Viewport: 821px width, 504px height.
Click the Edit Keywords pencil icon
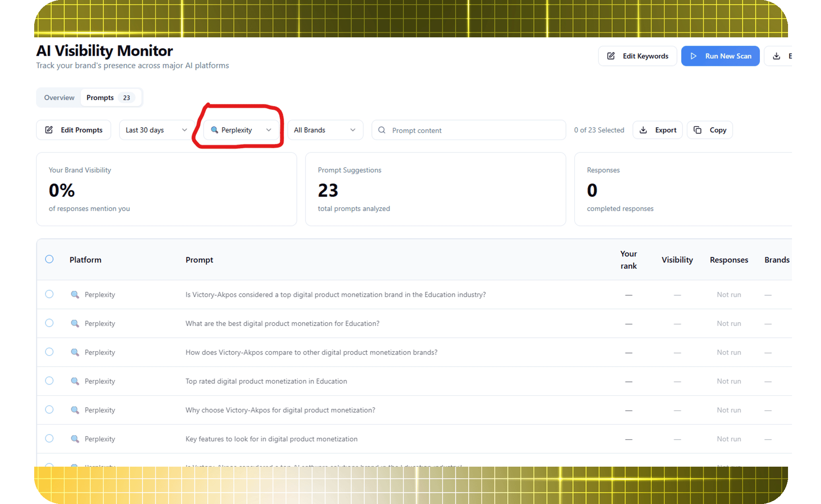(611, 56)
